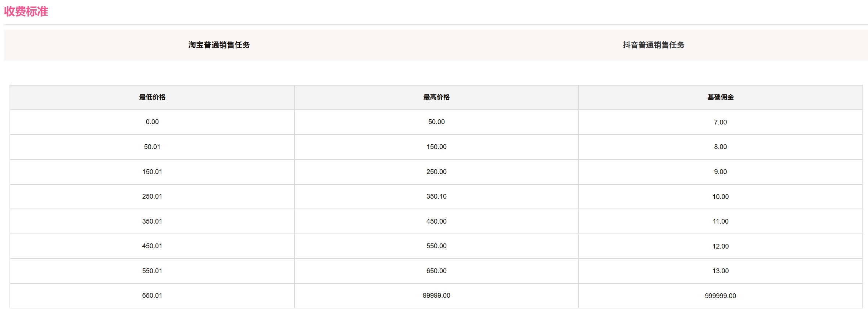Select the 450.01 minimum price cell
868x322 pixels.
pyautogui.click(x=152, y=246)
